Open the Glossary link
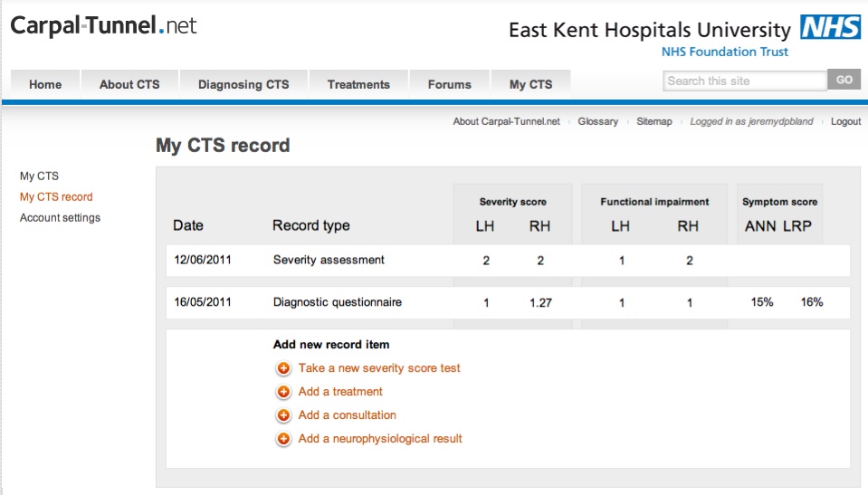 [598, 121]
